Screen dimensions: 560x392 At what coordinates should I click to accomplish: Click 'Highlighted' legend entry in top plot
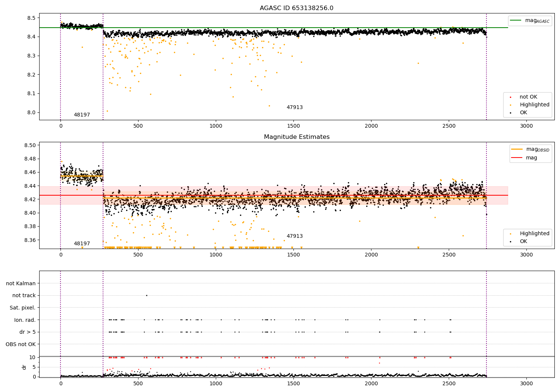point(535,105)
